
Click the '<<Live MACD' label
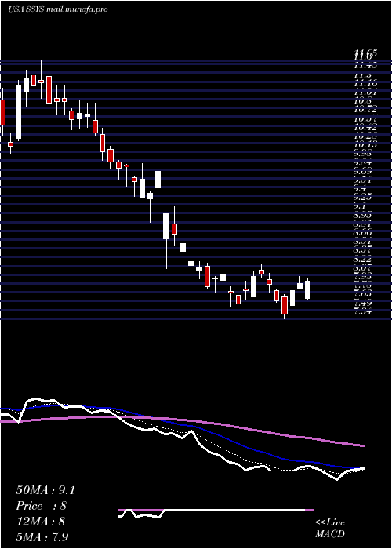click(330, 528)
